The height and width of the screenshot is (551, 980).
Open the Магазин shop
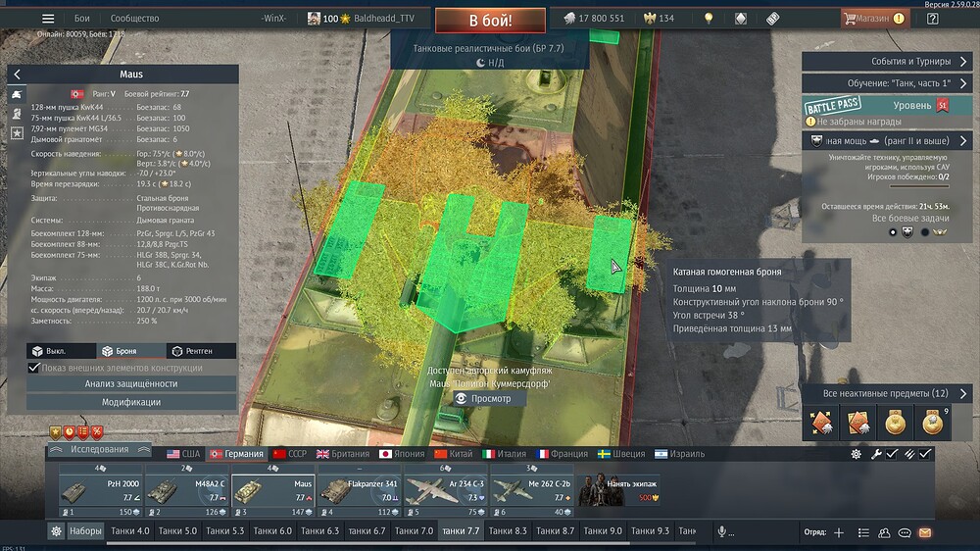click(874, 18)
